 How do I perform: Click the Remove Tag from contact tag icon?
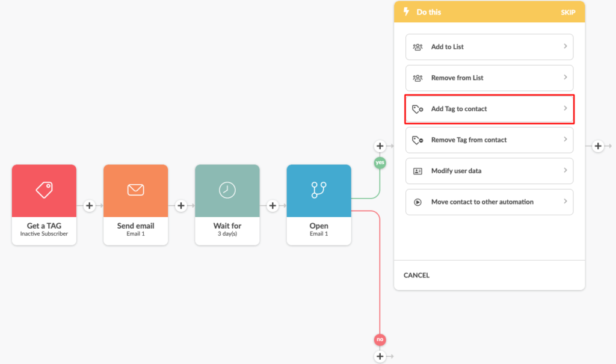click(x=417, y=140)
